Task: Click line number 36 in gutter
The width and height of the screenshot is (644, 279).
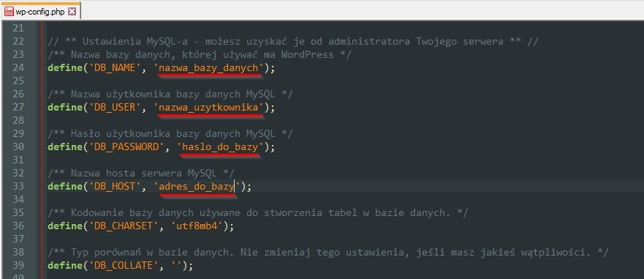Action: pos(18,226)
